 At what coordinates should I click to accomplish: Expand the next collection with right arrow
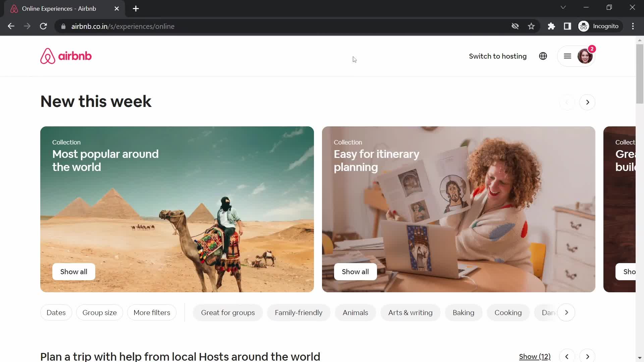pos(587,102)
